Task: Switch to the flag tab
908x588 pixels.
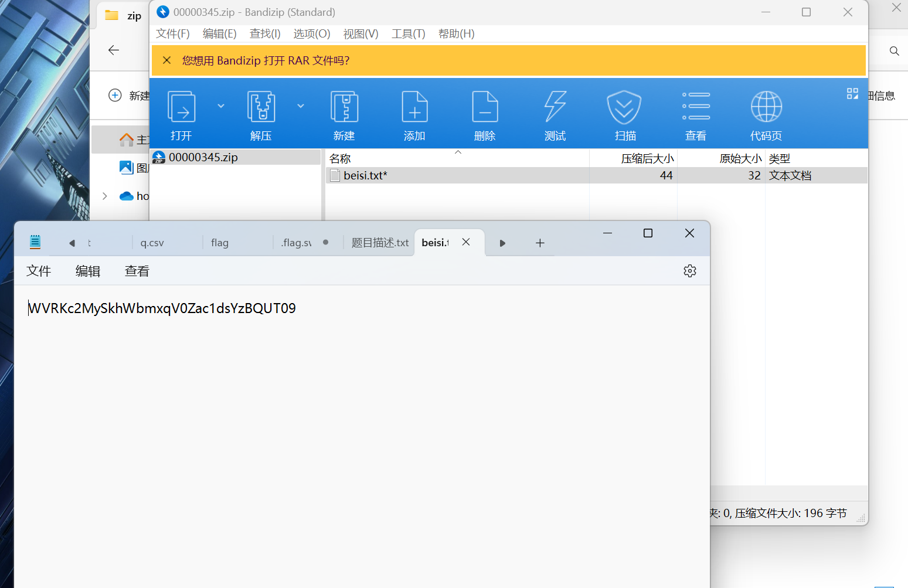Action: click(x=220, y=243)
